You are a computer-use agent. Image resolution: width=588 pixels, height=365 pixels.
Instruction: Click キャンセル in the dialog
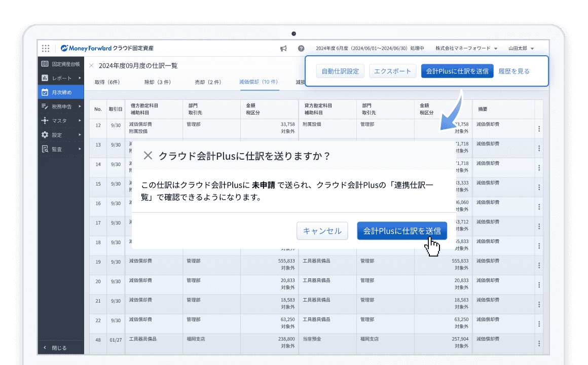(322, 231)
